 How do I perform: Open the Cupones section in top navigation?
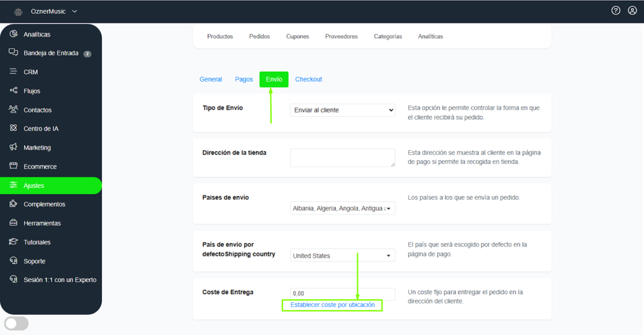297,36
